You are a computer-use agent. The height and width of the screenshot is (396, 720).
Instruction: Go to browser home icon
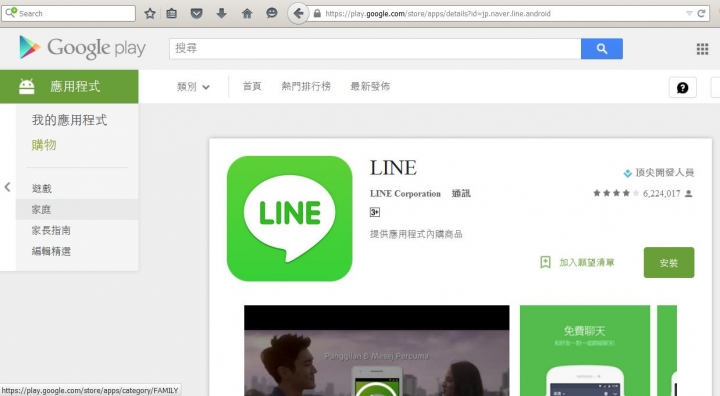(x=247, y=13)
